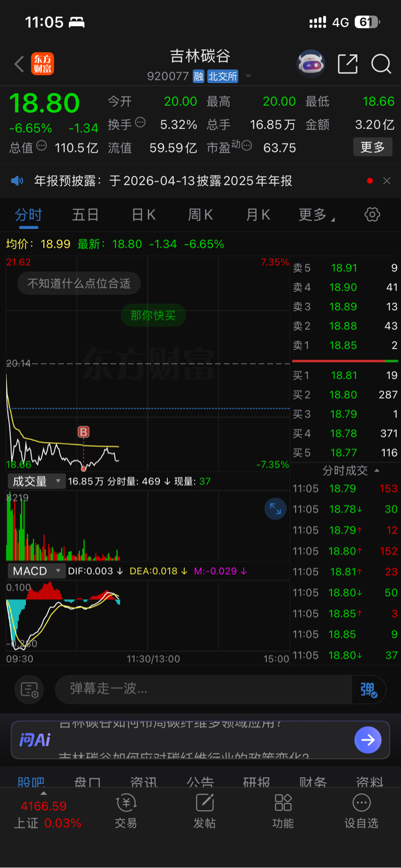The image size is (401, 868).
Task: Play the announcement speaker icon
Action: click(x=17, y=181)
